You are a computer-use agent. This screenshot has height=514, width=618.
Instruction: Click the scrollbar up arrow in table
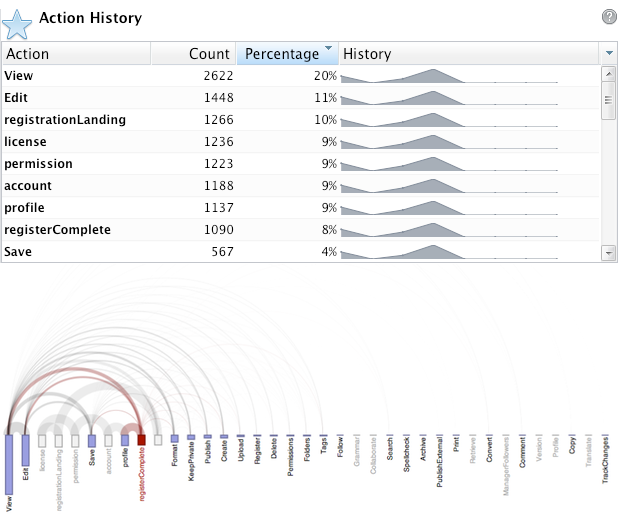[609, 74]
